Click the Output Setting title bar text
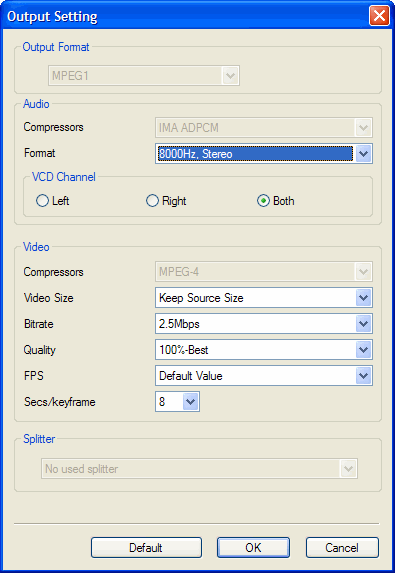The width and height of the screenshot is (395, 573). (x=52, y=17)
